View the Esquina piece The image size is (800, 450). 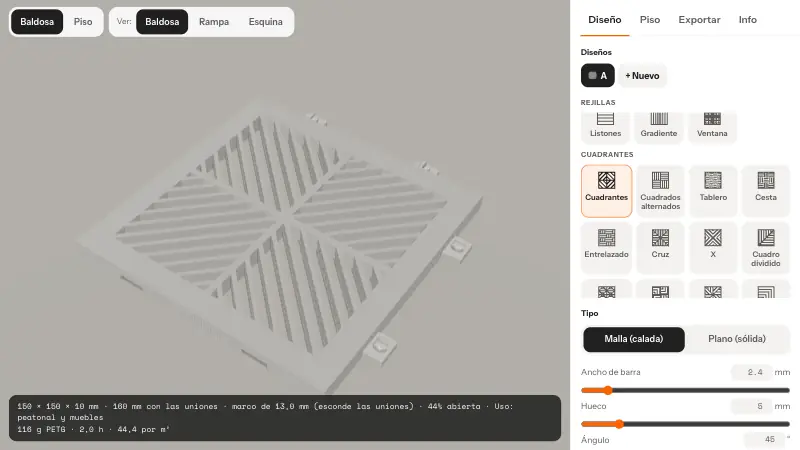[265, 22]
